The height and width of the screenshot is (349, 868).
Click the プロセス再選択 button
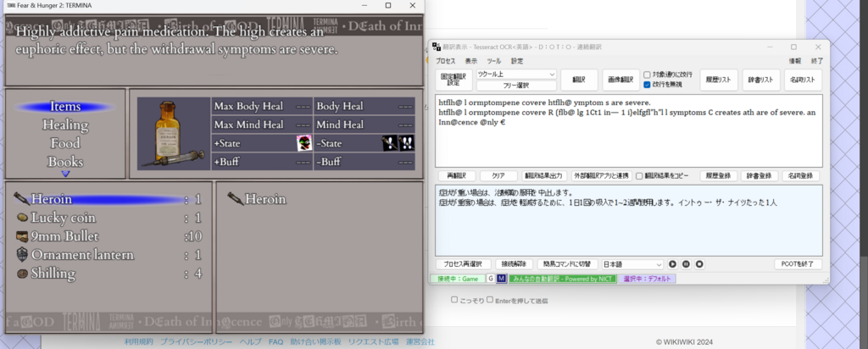pyautogui.click(x=463, y=264)
